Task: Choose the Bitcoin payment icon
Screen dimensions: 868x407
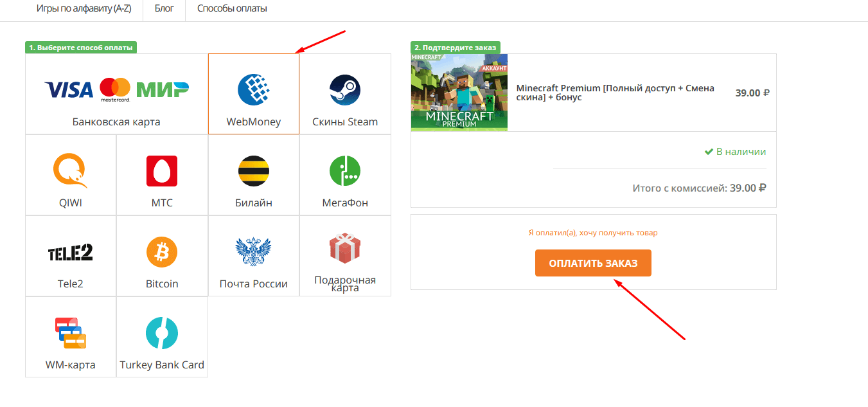Action: pos(162,252)
